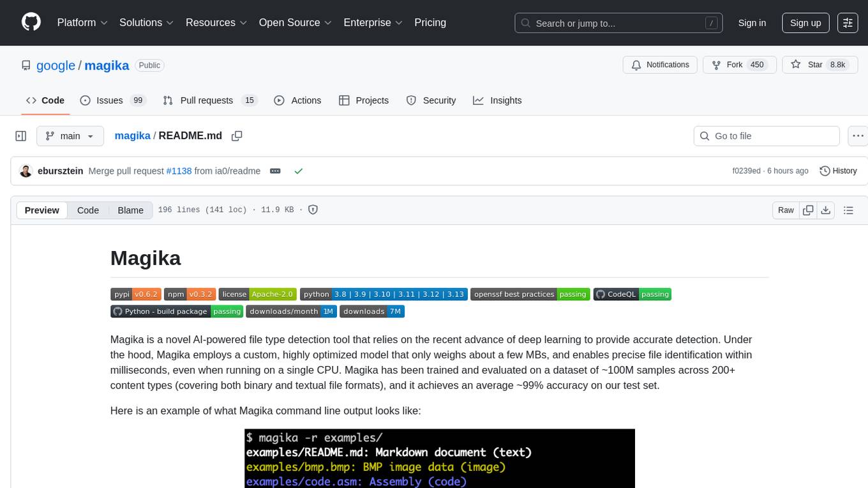
Task: Click the npm v0.3.2 badge
Action: pyautogui.click(x=190, y=294)
